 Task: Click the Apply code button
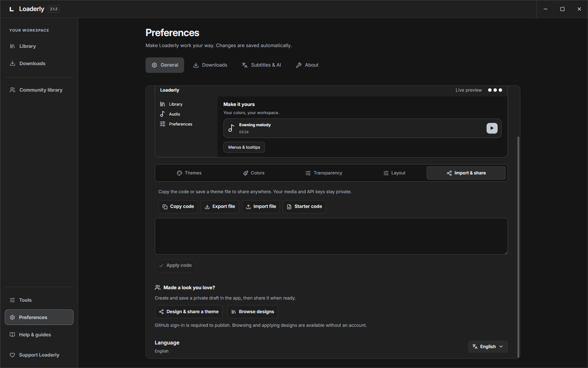coord(175,266)
